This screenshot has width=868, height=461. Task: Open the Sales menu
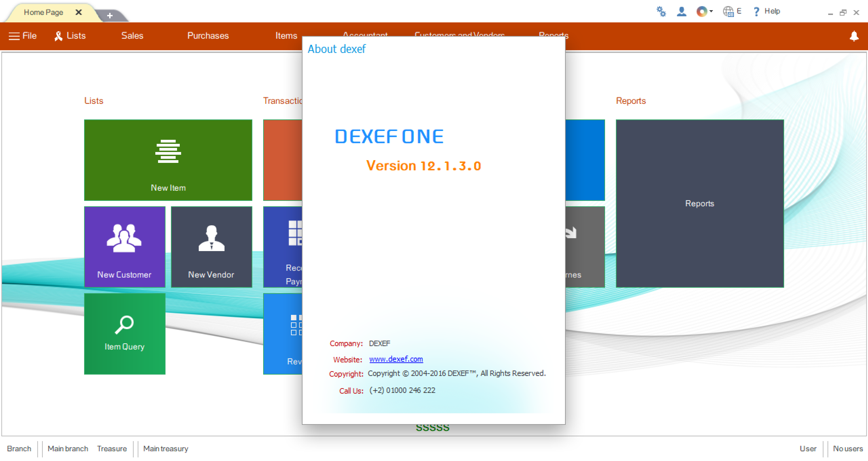point(132,36)
